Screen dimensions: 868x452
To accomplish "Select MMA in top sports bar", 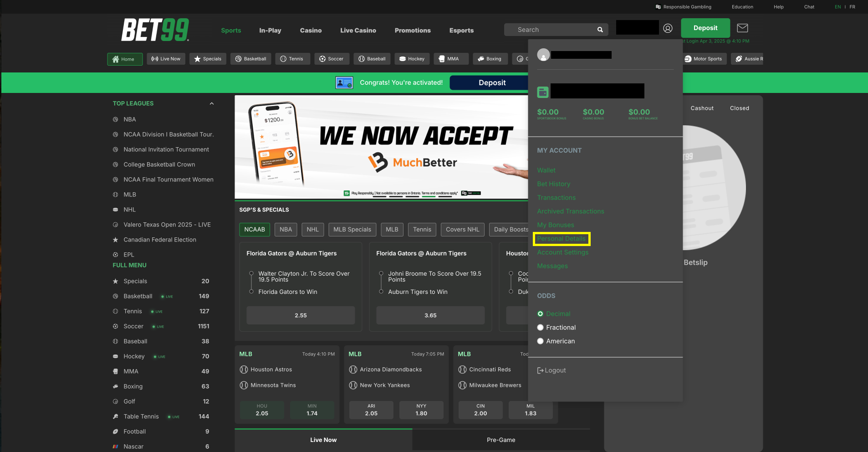I will coord(451,59).
